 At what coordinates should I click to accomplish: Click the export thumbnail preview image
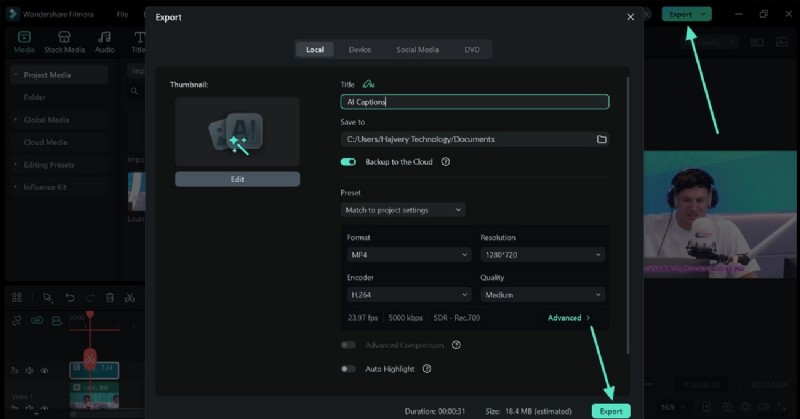click(237, 132)
